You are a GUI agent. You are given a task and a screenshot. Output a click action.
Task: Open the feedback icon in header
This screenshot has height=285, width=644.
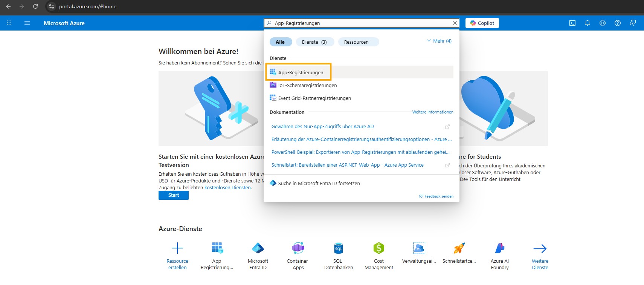coord(633,23)
